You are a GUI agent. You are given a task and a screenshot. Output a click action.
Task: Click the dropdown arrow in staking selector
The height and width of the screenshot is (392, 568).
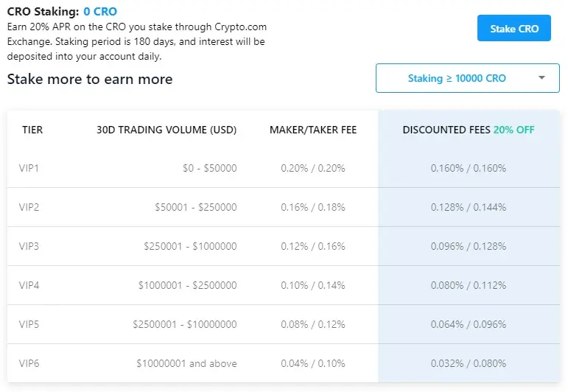click(x=541, y=77)
